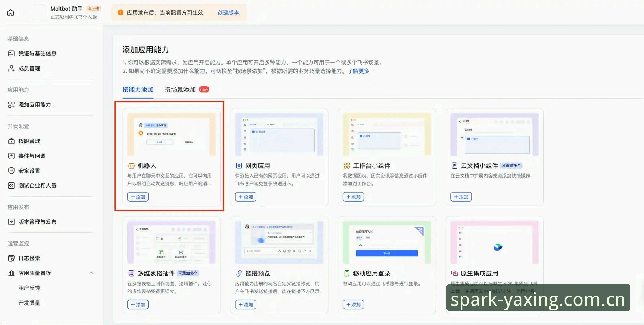Click the robot icon beside 机器人
The height and width of the screenshot is (325, 644).
click(x=131, y=166)
